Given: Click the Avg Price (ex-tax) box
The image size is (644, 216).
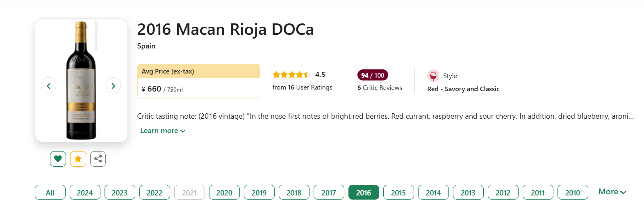Looking at the screenshot, I should click(x=199, y=81).
